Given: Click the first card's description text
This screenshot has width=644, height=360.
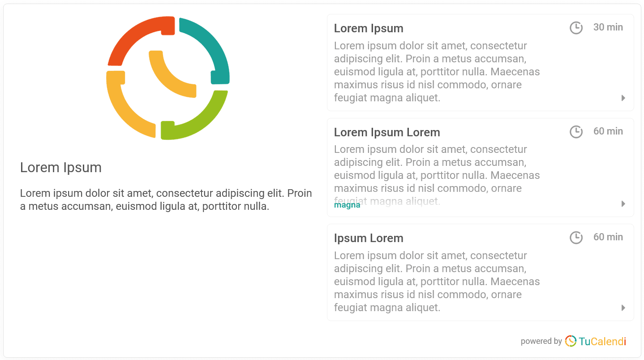Looking at the screenshot, I should 437,72.
